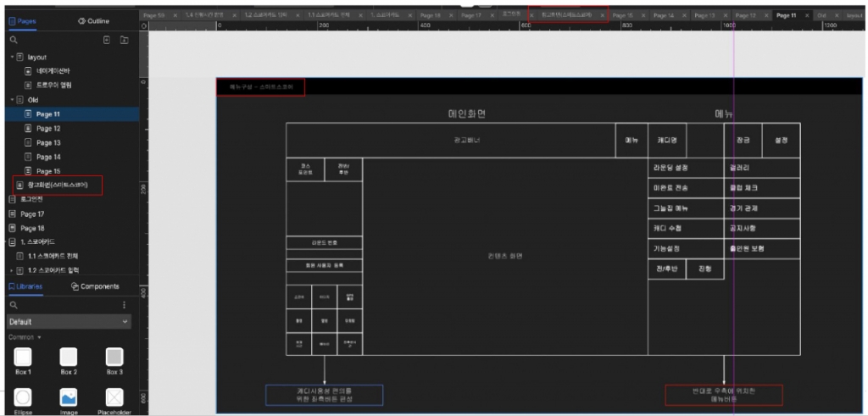Screen dimensions: 868x416
Task: Select the Box 3 widget
Action: [x=114, y=358]
